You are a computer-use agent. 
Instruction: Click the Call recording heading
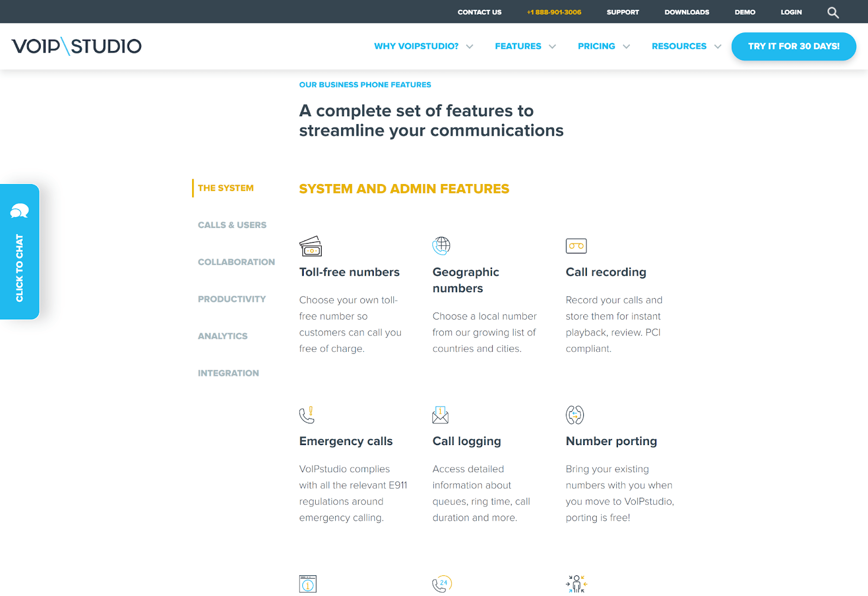606,272
